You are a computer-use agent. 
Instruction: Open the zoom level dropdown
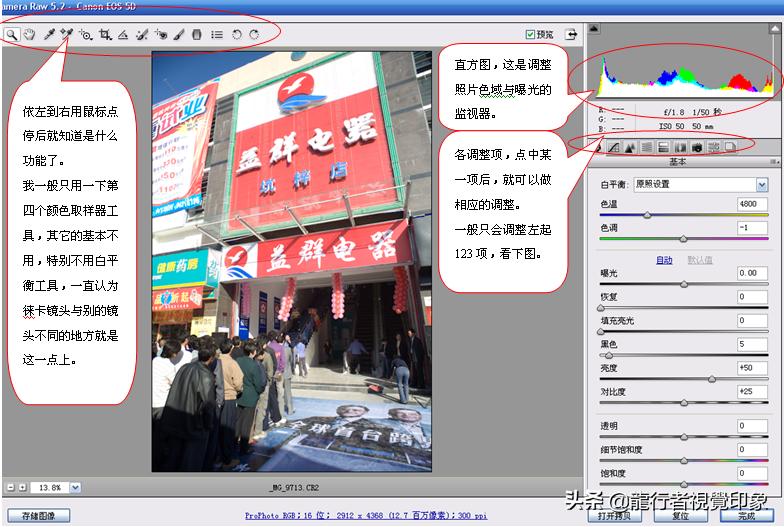coord(74,488)
